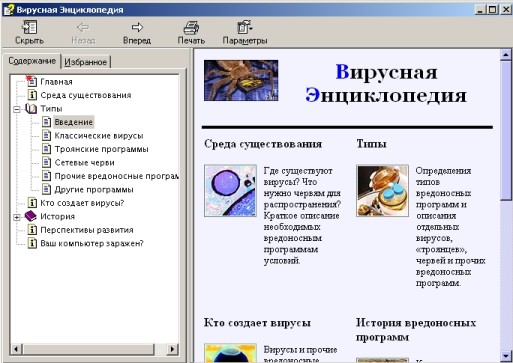Click the content pane scroll up arrow
Image resolution: width=513 pixels, height=363 pixels.
click(x=506, y=55)
